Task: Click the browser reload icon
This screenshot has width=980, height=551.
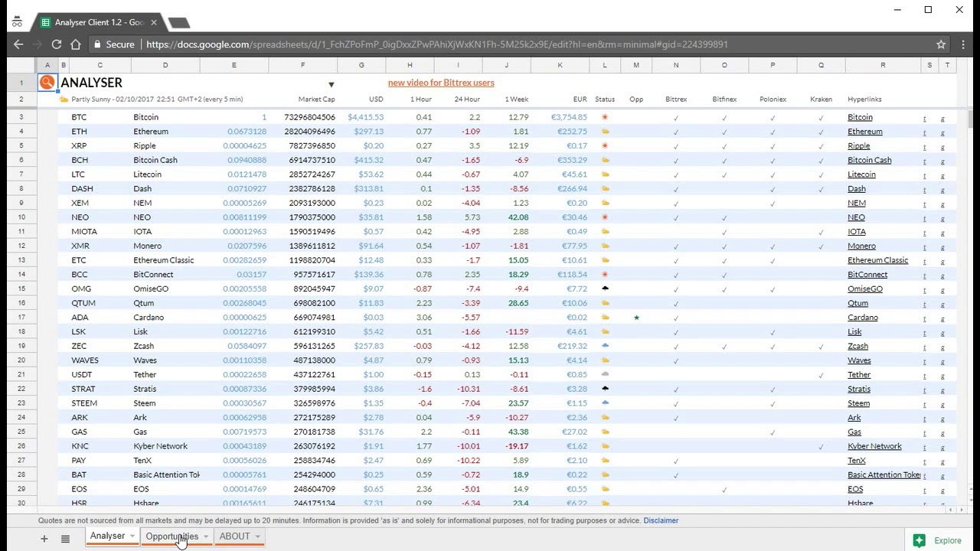Action: (x=56, y=44)
